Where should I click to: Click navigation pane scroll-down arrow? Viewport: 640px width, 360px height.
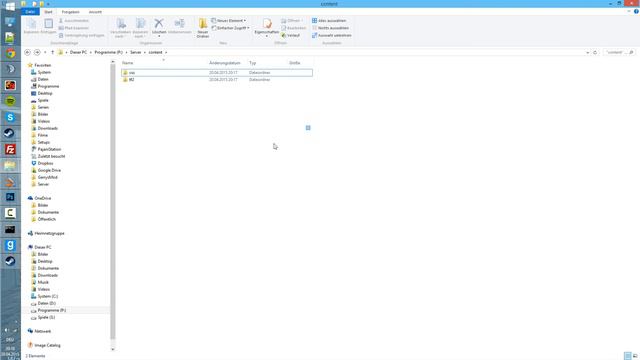(113, 349)
